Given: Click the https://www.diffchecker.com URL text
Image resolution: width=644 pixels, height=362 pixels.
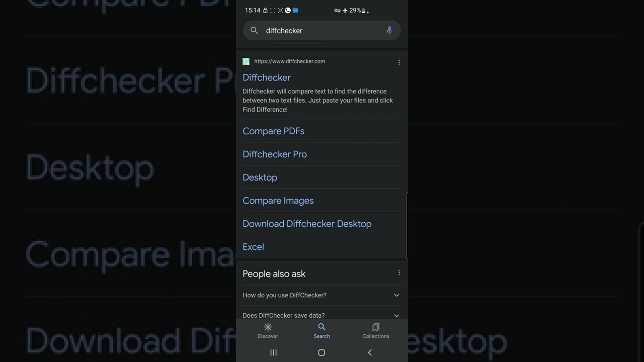Looking at the screenshot, I should (x=290, y=61).
